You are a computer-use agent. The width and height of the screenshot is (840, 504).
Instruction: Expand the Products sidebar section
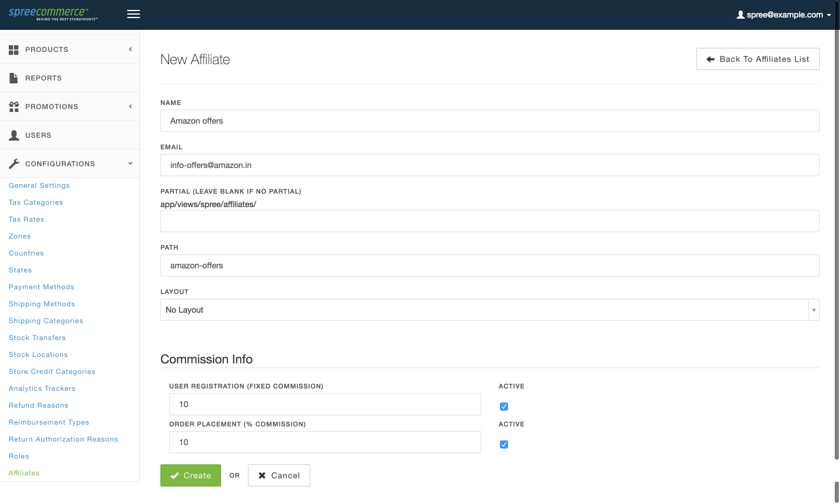tap(129, 50)
